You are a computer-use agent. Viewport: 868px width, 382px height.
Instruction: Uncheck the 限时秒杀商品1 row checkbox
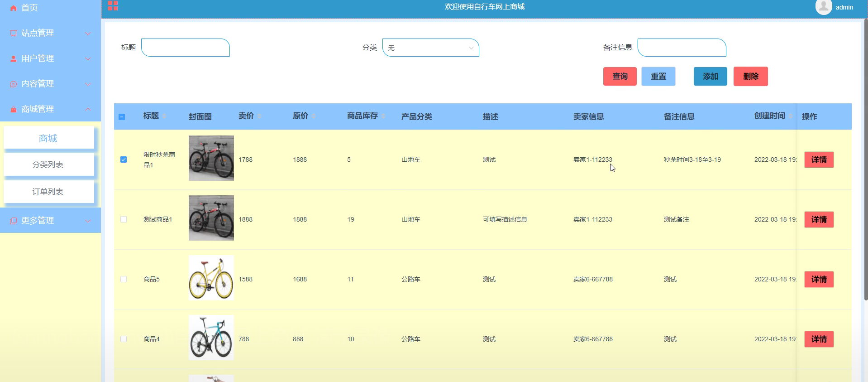coord(124,160)
